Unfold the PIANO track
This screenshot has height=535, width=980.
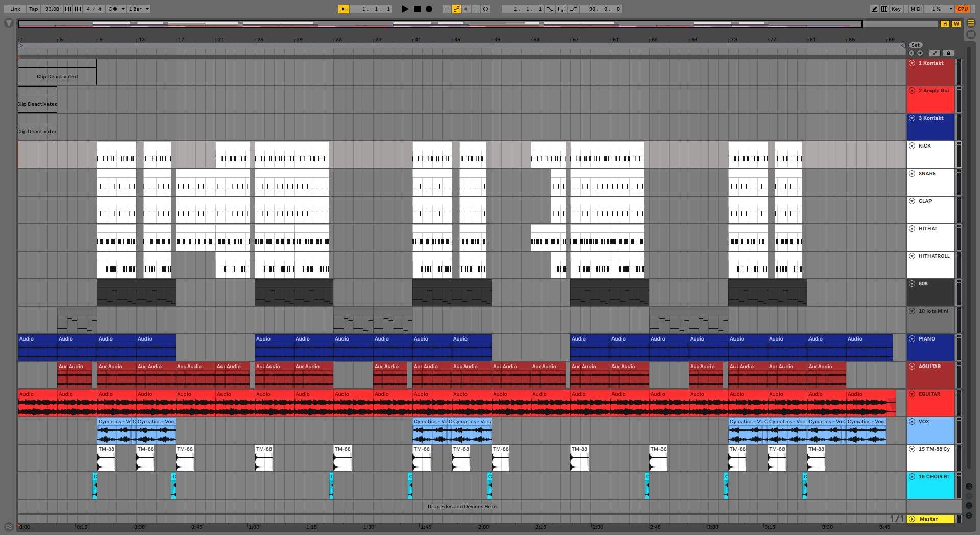(x=912, y=339)
